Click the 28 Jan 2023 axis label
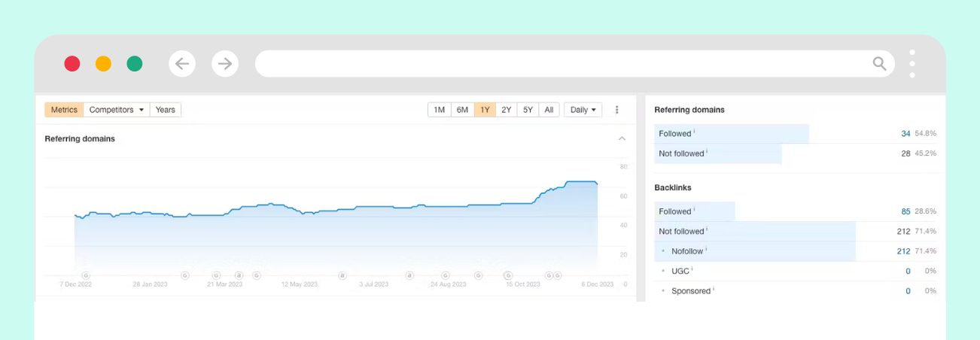This screenshot has height=340, width=980. point(150,285)
